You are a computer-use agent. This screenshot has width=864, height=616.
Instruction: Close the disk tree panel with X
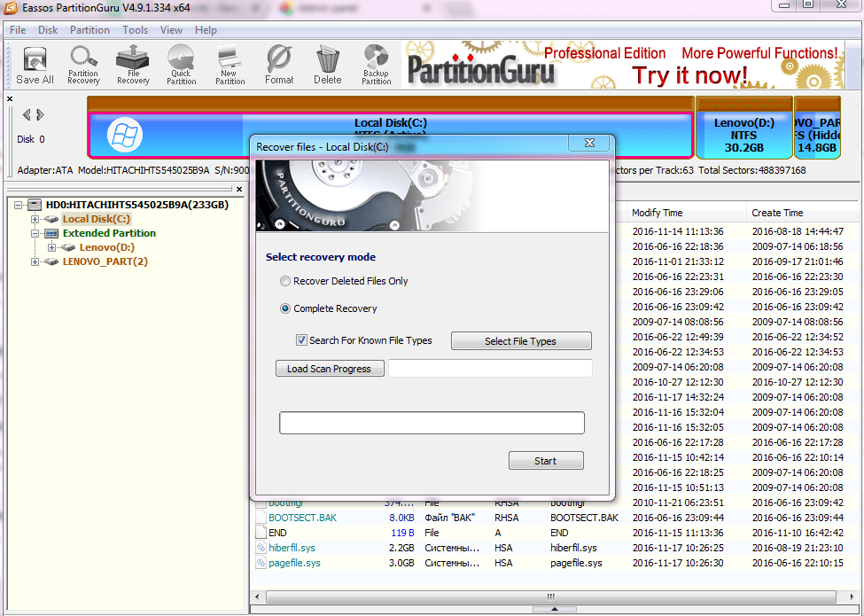239,189
